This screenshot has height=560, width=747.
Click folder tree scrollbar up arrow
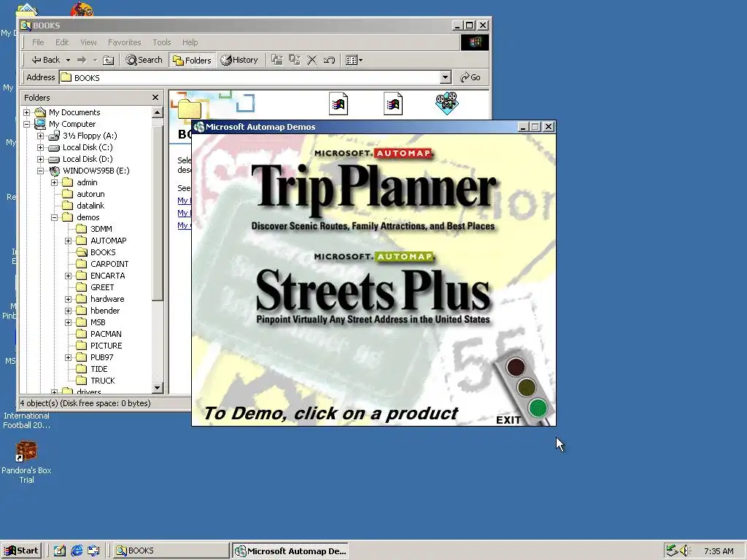point(158,112)
